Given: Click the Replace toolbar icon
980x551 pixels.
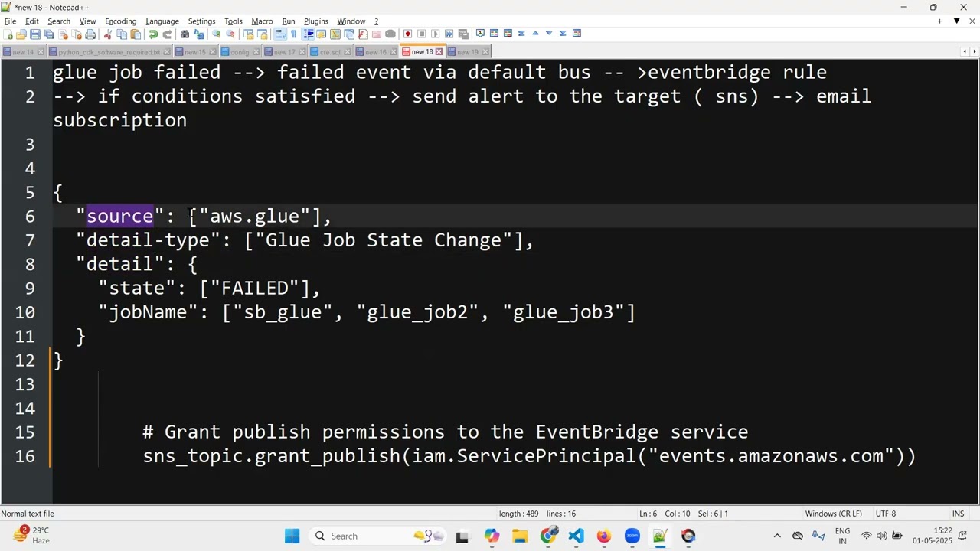Looking at the screenshot, I should [199, 34].
